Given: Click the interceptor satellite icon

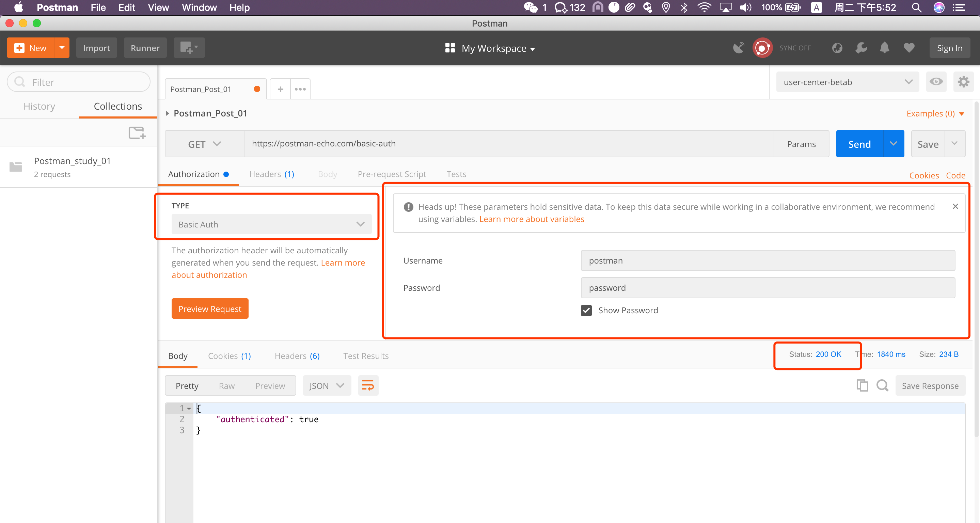Looking at the screenshot, I should 739,48.
